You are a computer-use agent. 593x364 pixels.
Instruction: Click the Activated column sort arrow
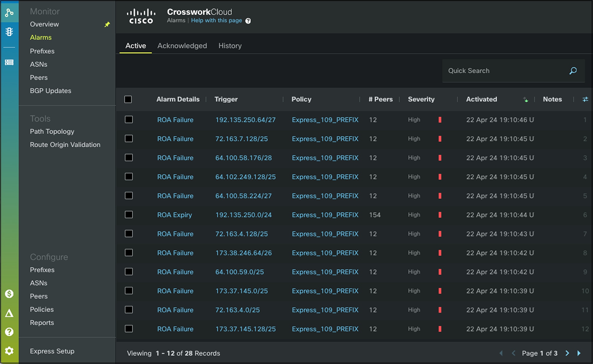click(526, 99)
